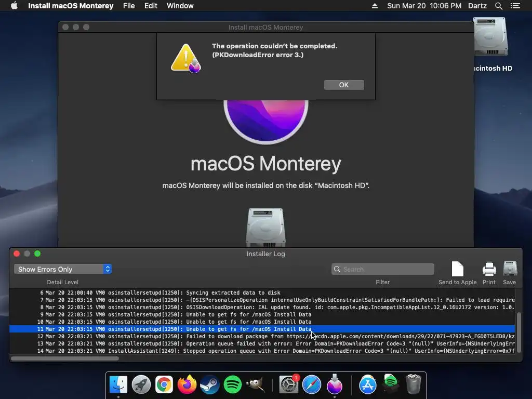Image resolution: width=532 pixels, height=399 pixels.
Task: Open the File menu
Action: (x=129, y=6)
